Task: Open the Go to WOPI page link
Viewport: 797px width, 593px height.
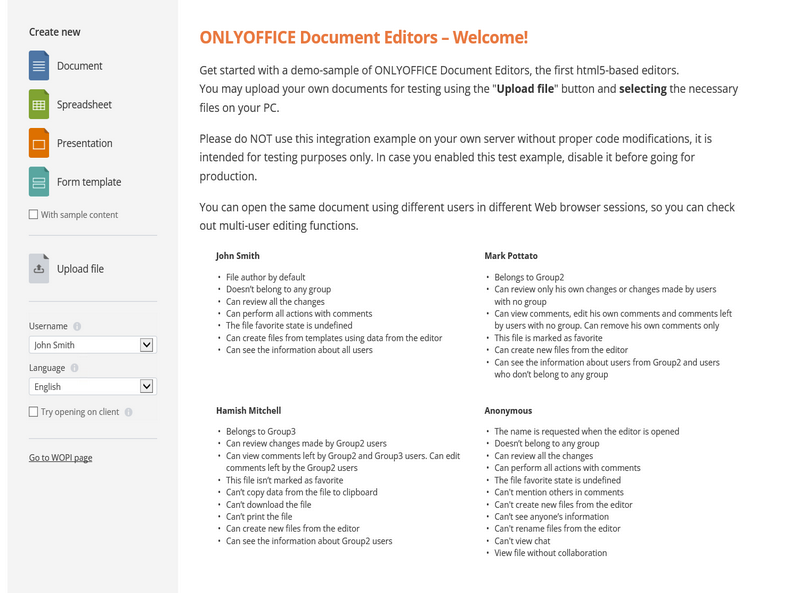Action: [x=60, y=458]
